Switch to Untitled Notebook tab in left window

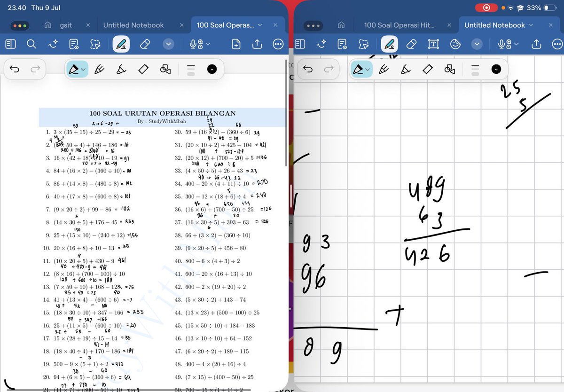[133, 25]
